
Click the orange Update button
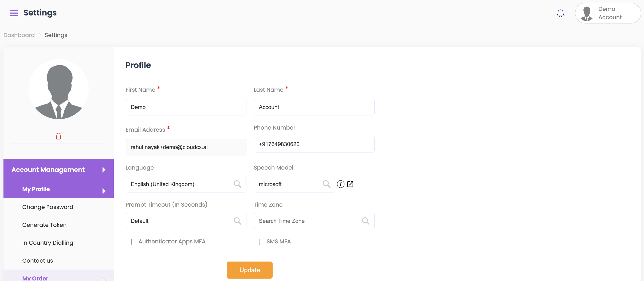[x=250, y=270]
